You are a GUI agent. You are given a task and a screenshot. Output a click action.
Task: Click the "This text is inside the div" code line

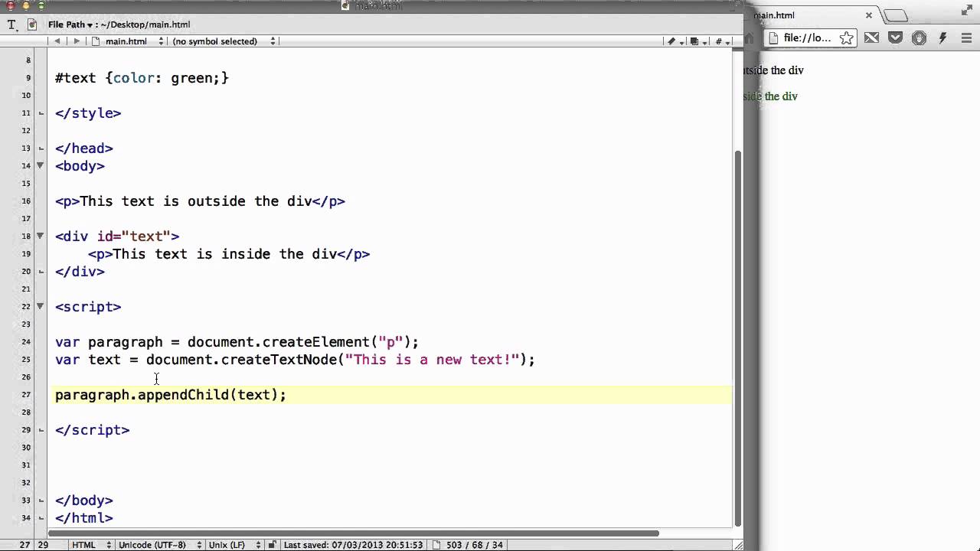point(229,254)
